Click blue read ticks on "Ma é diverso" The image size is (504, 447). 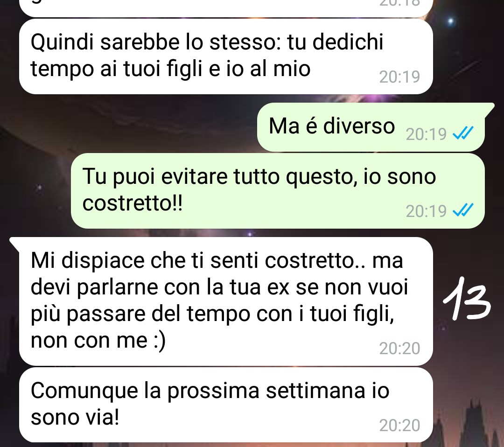pos(463,133)
